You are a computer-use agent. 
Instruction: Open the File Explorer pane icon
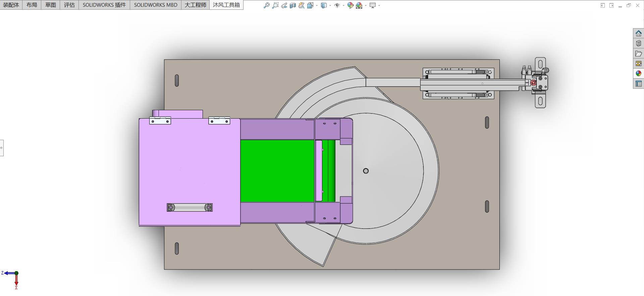pyautogui.click(x=638, y=53)
